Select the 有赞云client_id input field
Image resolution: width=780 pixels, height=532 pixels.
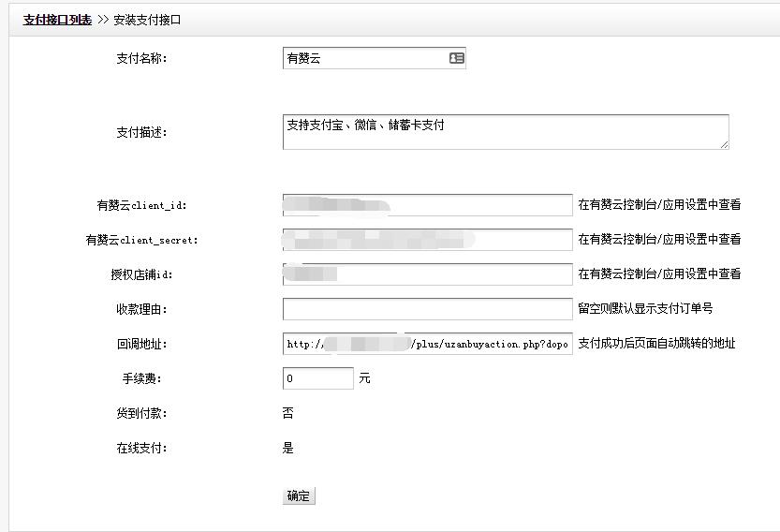pos(427,205)
